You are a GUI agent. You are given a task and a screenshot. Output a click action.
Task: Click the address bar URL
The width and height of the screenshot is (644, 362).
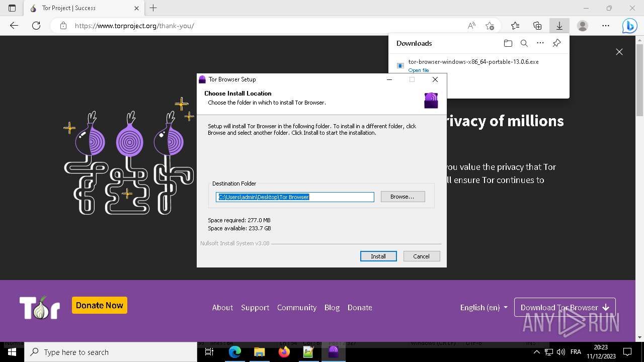(x=134, y=26)
